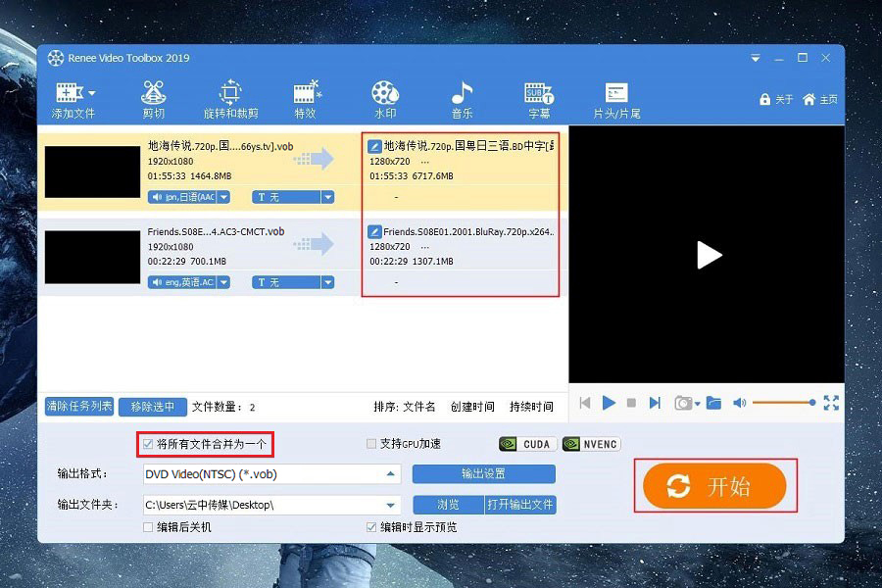The width and height of the screenshot is (882, 588).
Task: Take a snapshot with camera icon
Action: (x=683, y=404)
